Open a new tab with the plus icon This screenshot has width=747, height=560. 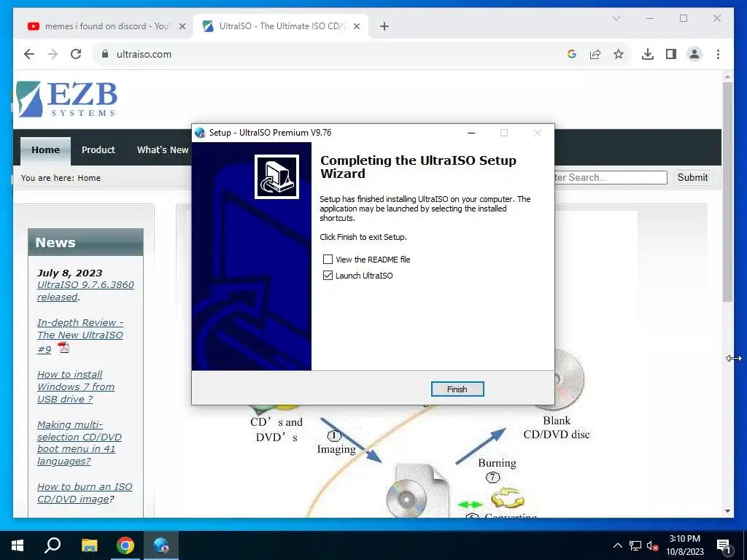[384, 26]
